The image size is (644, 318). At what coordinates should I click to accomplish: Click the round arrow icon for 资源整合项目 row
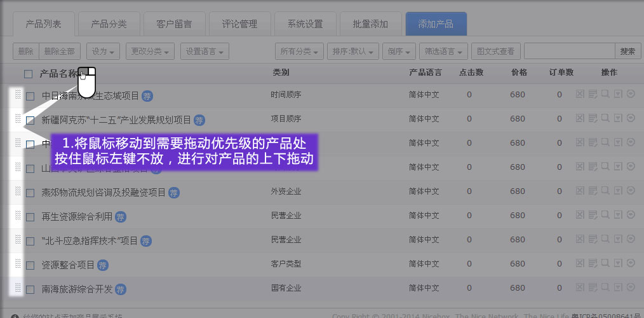[631, 263]
